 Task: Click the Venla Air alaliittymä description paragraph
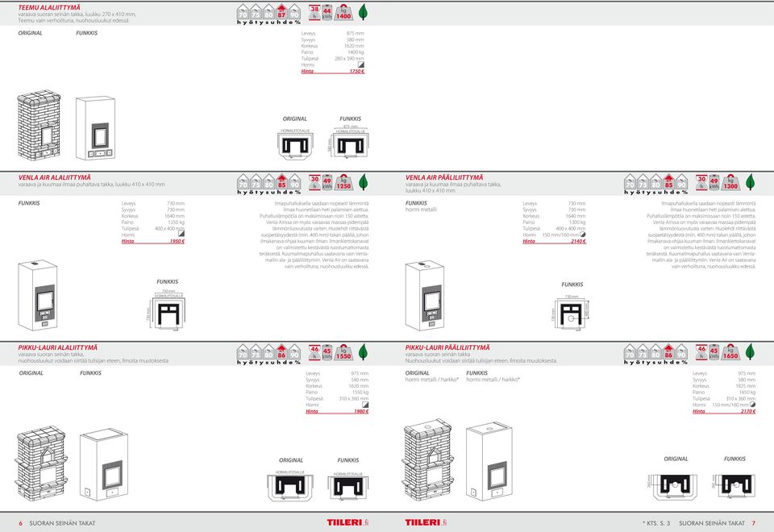pos(314,235)
